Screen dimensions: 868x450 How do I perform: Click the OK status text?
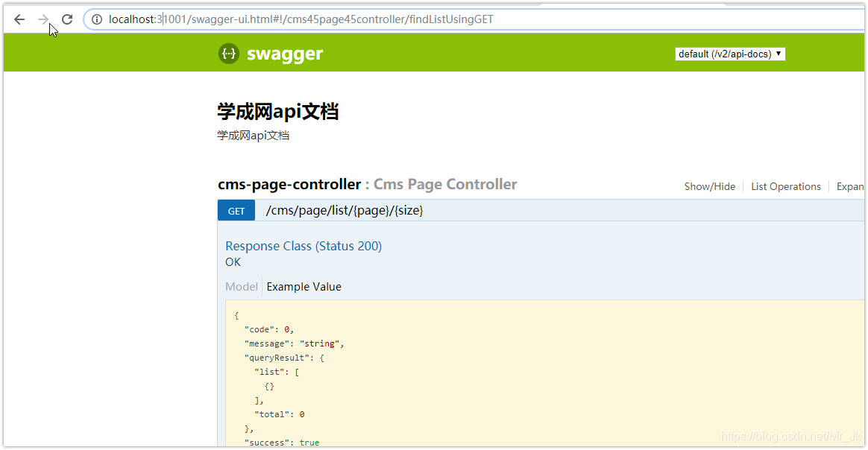pyautogui.click(x=233, y=262)
